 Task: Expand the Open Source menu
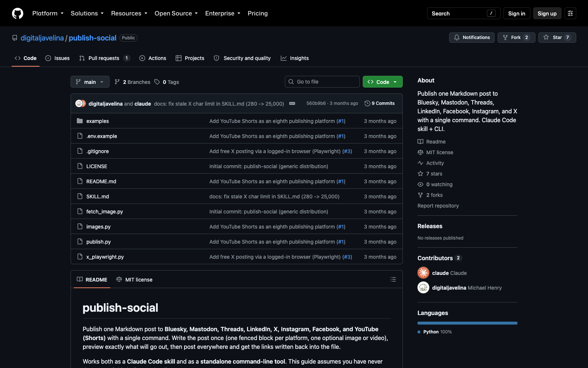[176, 13]
